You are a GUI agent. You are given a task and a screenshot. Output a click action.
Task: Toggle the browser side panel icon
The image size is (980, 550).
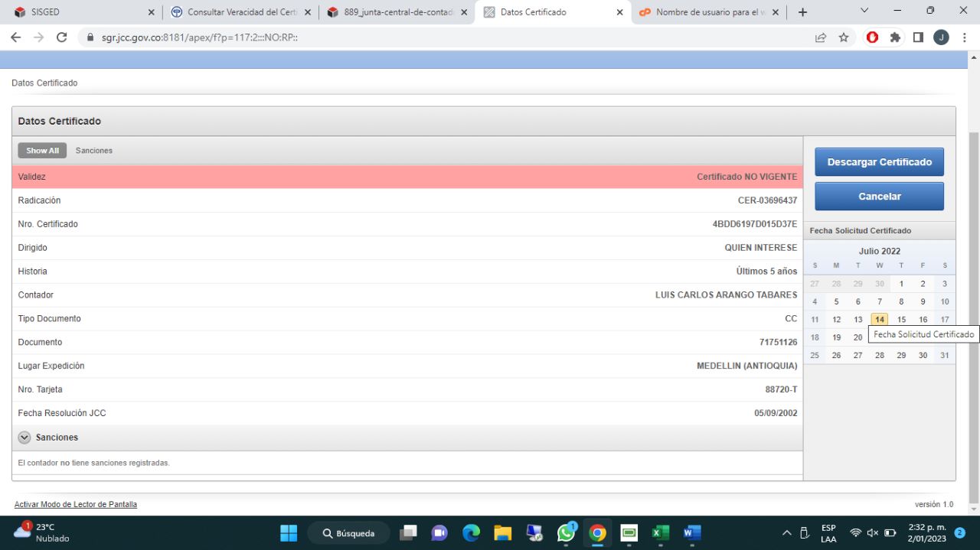(918, 37)
